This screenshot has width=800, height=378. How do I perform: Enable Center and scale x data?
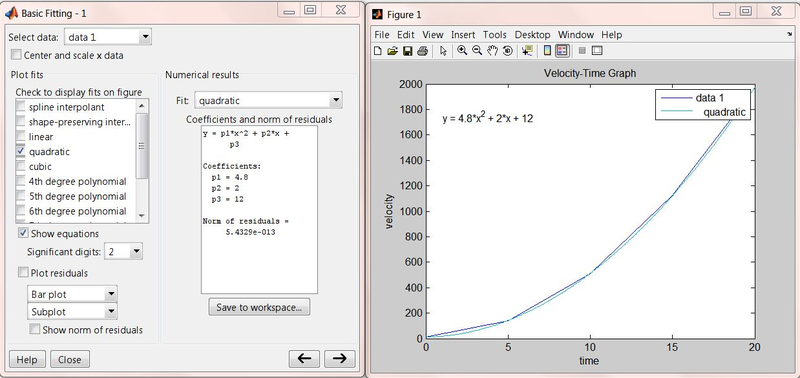(16, 55)
